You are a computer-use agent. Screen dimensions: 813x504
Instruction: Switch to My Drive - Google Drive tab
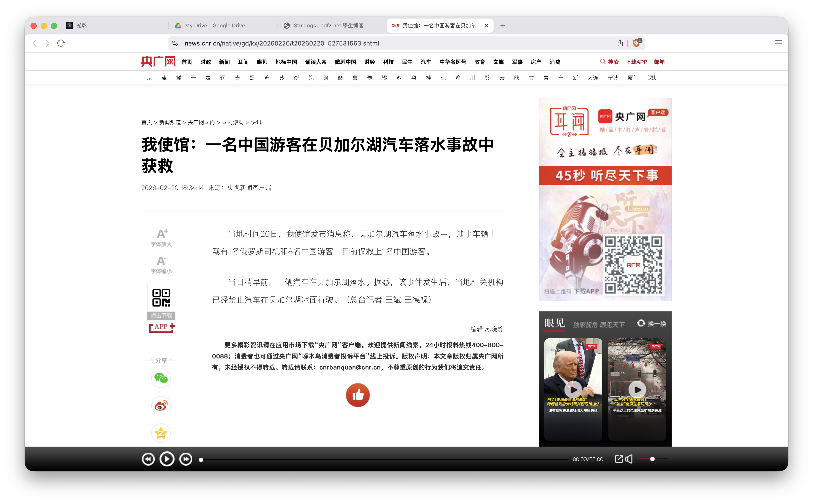pos(215,26)
